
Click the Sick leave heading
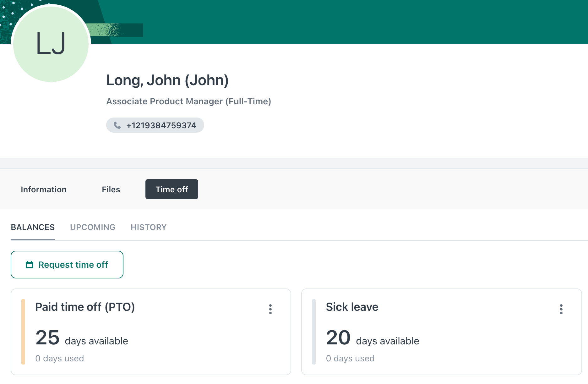tap(352, 307)
